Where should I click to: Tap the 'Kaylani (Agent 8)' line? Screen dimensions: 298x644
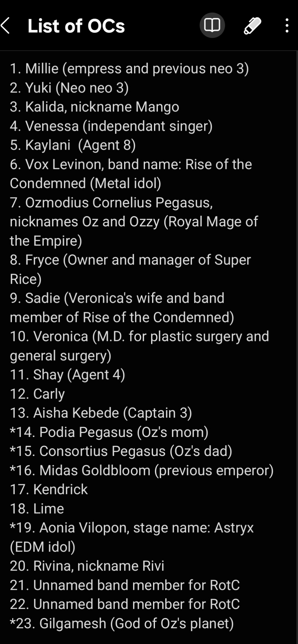[x=73, y=145]
